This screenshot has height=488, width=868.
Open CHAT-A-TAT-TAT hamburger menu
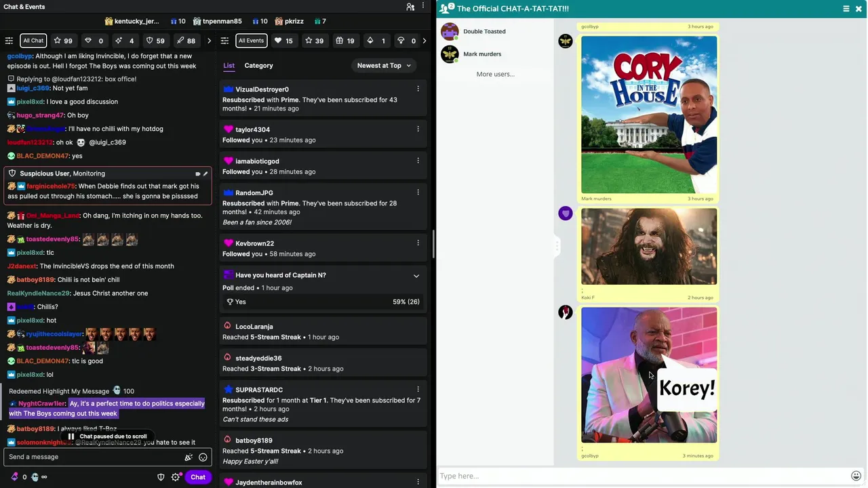point(846,9)
